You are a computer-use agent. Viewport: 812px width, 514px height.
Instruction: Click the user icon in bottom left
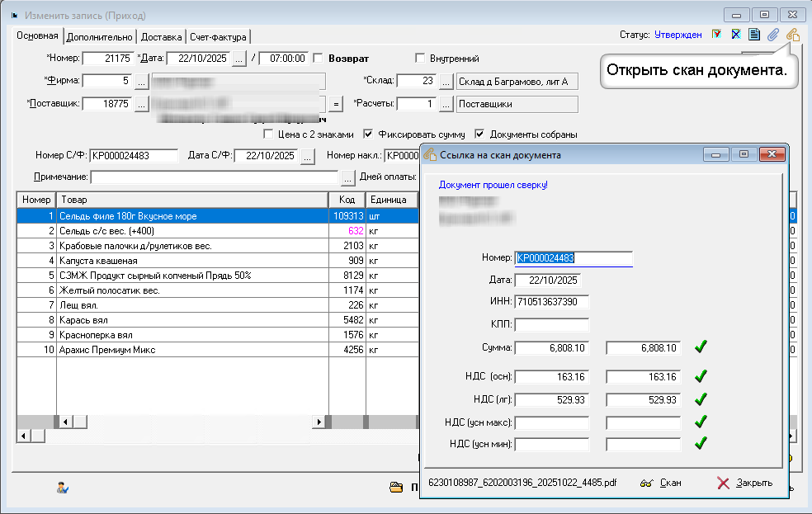tap(62, 488)
